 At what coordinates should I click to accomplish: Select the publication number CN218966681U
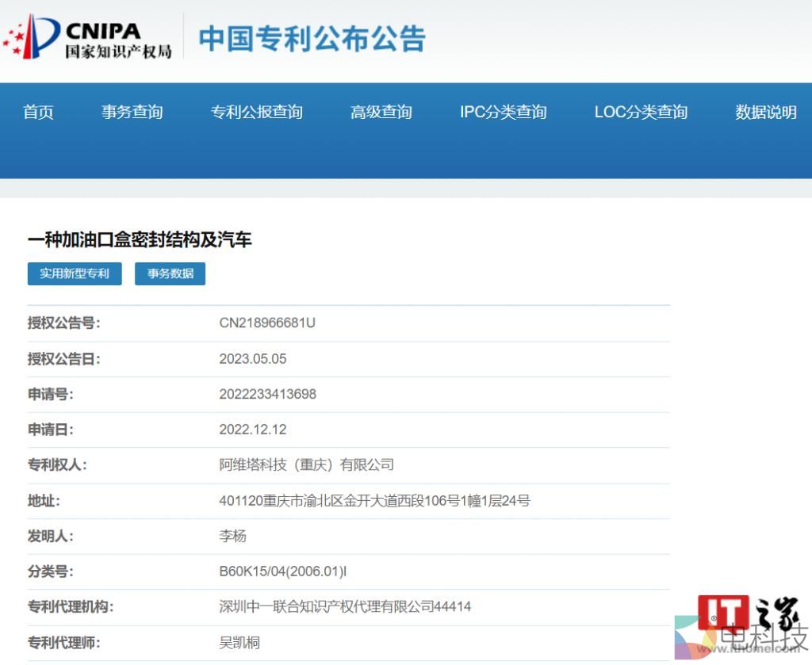[267, 323]
